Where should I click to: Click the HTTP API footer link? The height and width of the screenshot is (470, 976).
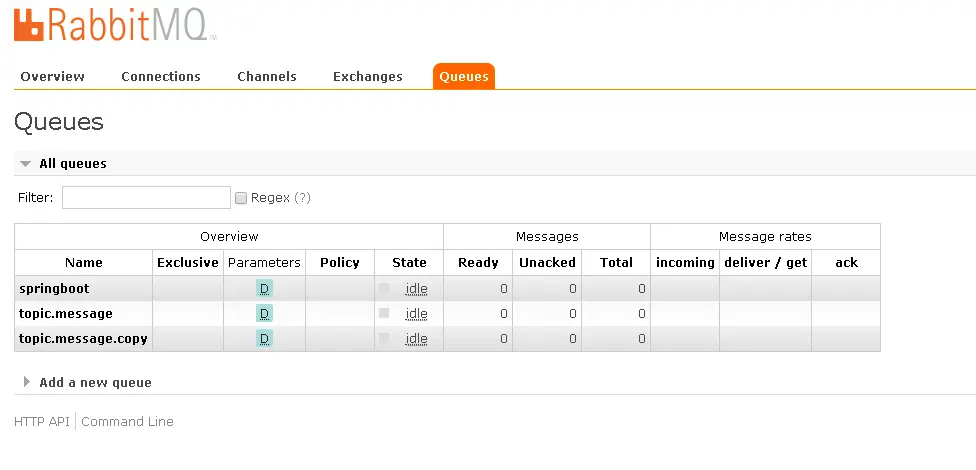[x=42, y=422]
